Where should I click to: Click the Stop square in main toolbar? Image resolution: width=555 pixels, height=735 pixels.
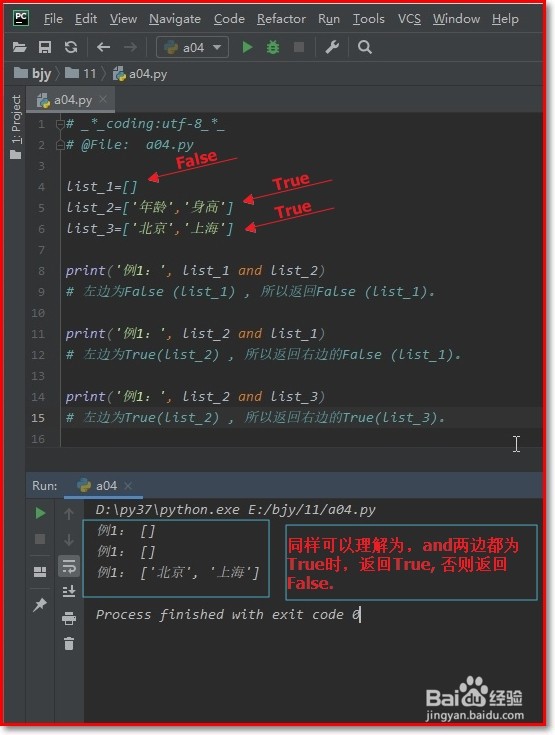[x=299, y=47]
